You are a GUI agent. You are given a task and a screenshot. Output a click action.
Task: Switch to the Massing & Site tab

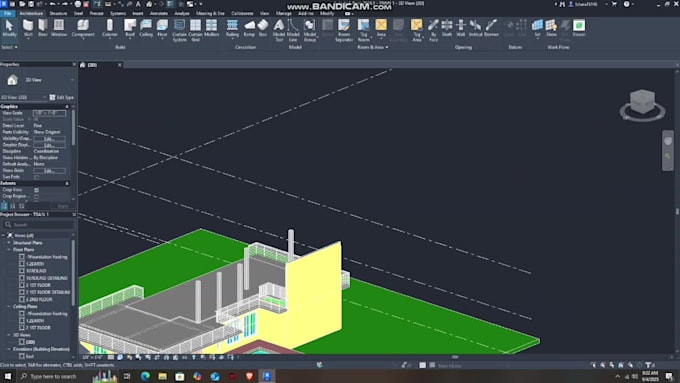coord(210,13)
